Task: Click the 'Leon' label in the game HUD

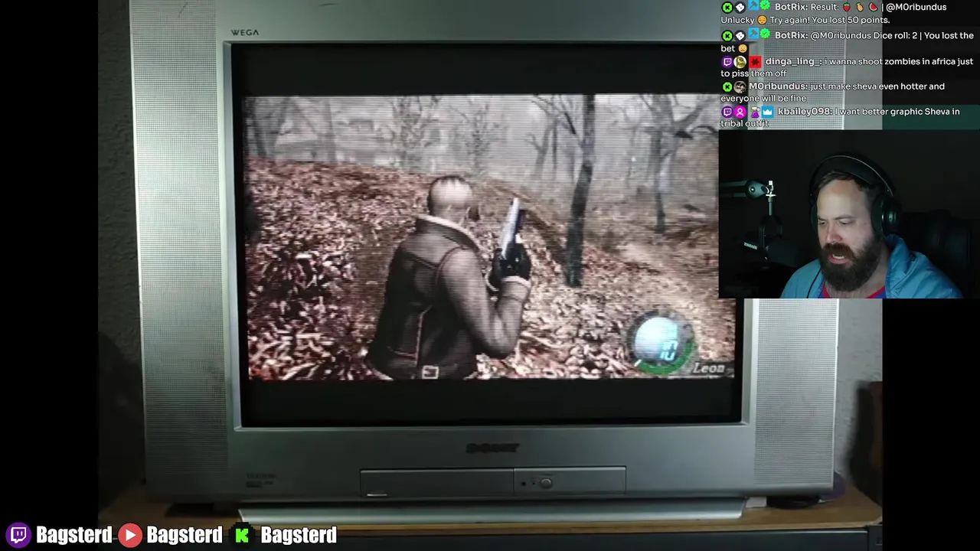Action: click(x=708, y=368)
